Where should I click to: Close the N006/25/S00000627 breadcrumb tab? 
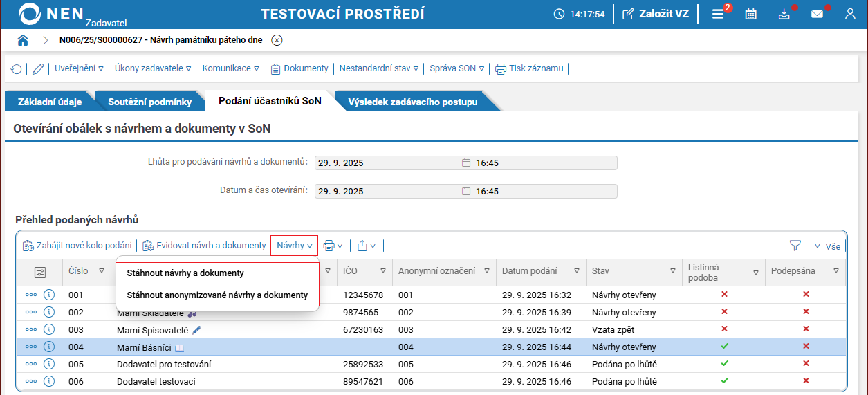(x=277, y=40)
